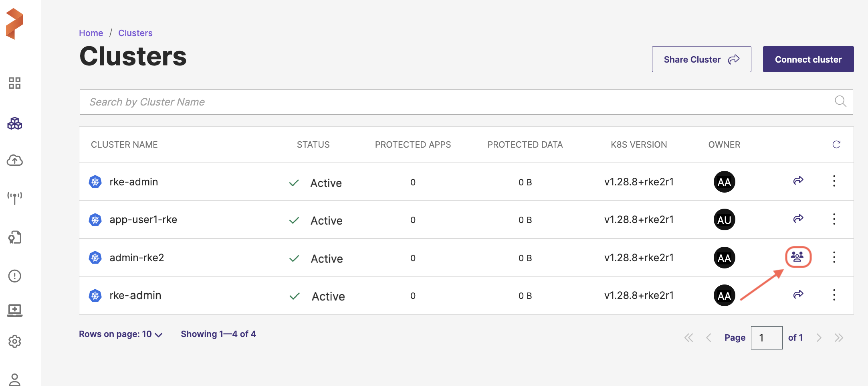Open actions menu for first rke-admin row
The image size is (868, 386).
click(834, 181)
